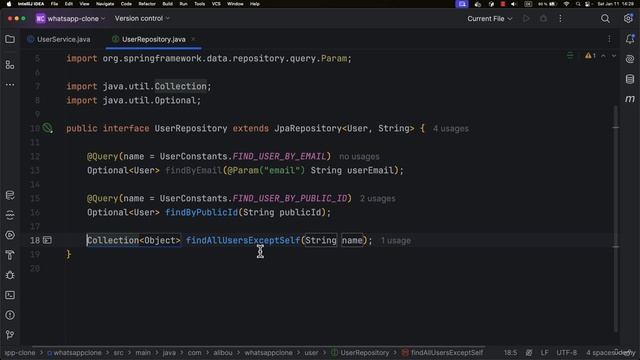Open the VCS menu
Viewport: 640px width, 360px height.
pos(216,4)
